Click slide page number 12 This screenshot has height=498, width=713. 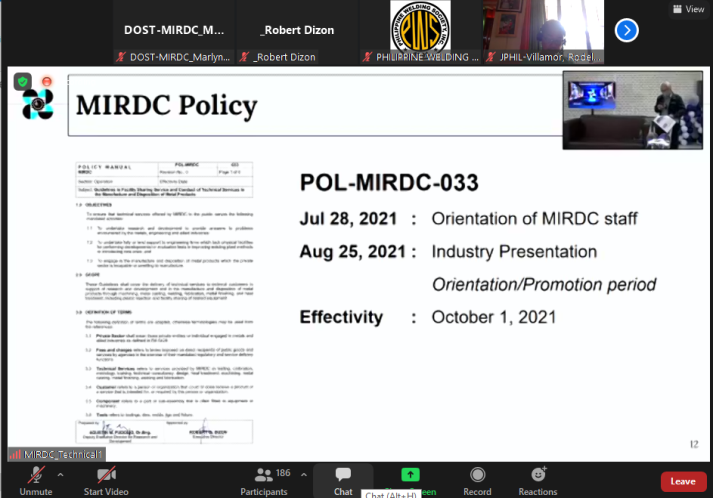tap(694, 444)
